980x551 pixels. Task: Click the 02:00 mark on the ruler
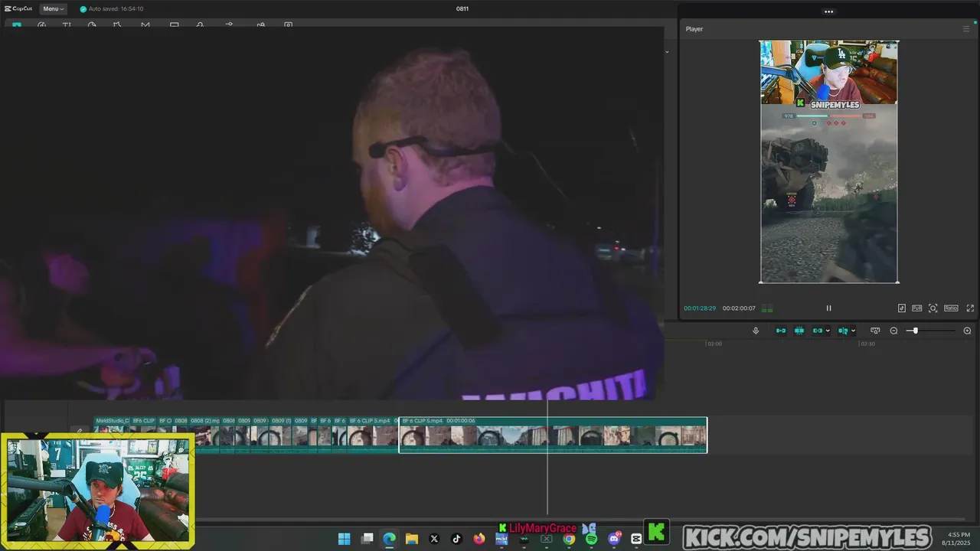tap(714, 344)
